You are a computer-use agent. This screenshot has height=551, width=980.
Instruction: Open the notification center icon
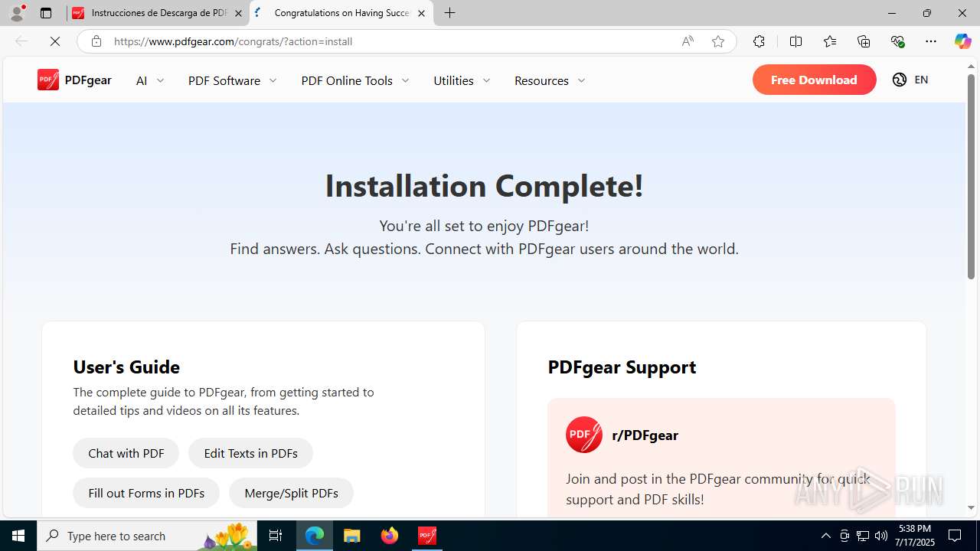coord(955,536)
